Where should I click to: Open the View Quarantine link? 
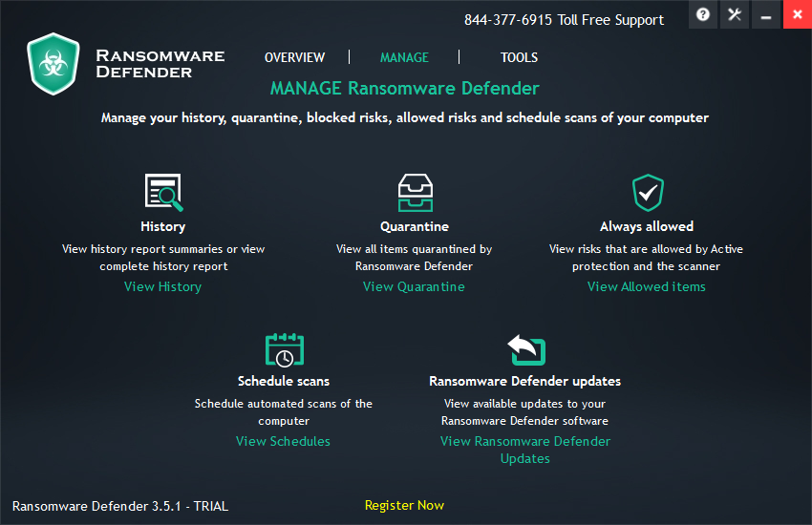(414, 286)
